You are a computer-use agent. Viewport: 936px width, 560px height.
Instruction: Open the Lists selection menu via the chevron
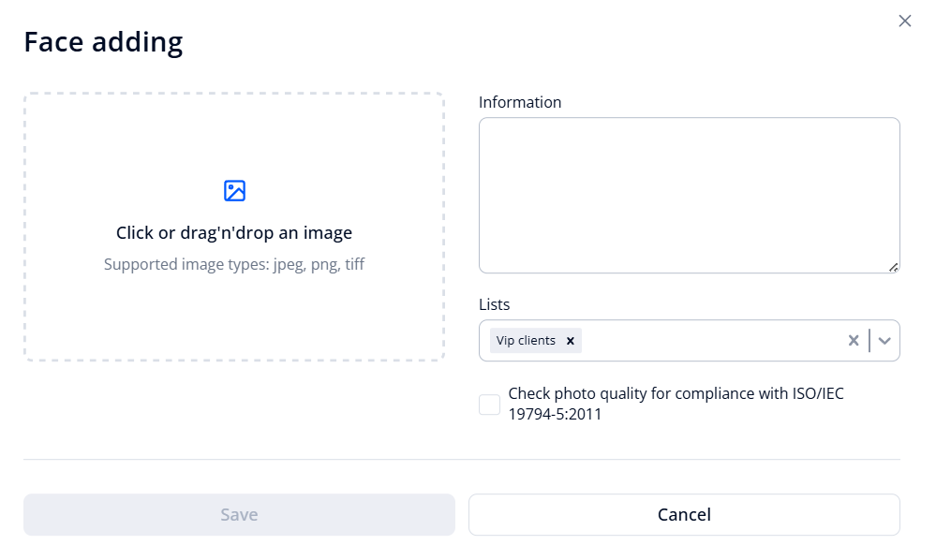click(x=883, y=340)
